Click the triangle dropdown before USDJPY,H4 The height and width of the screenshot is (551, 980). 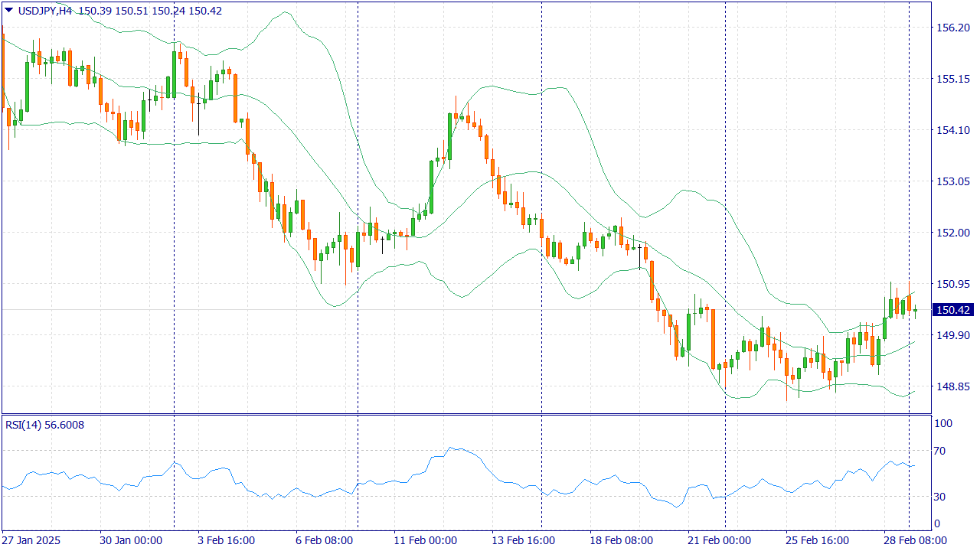click(x=8, y=10)
